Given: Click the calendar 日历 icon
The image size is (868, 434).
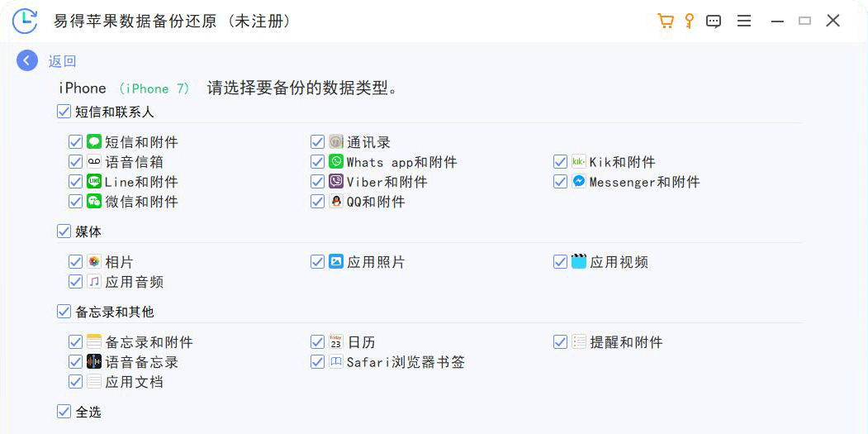Looking at the screenshot, I should click(336, 341).
